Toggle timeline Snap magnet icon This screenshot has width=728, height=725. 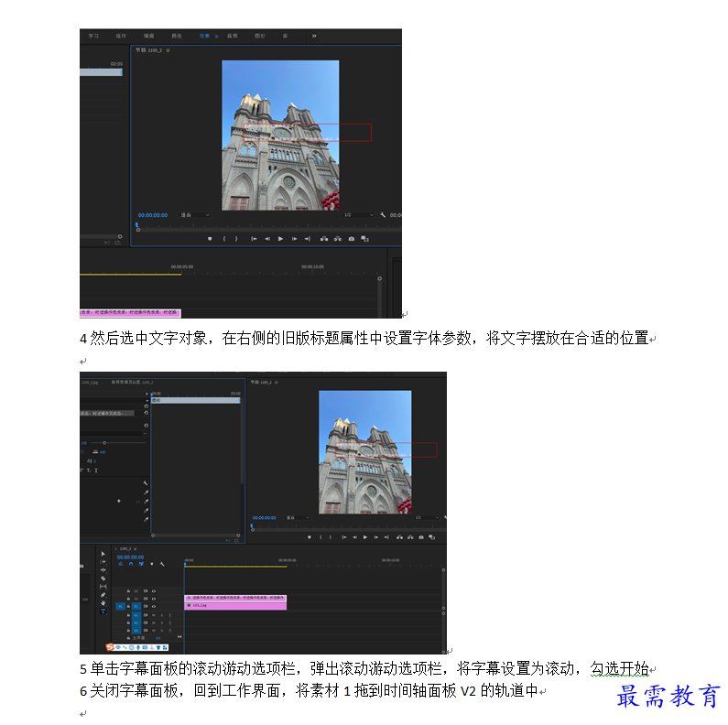(x=131, y=564)
